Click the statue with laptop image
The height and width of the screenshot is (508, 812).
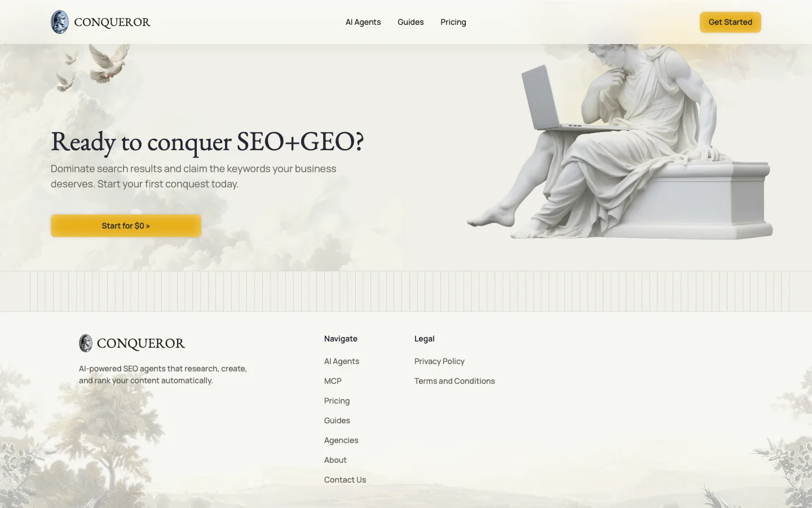[x=620, y=141]
